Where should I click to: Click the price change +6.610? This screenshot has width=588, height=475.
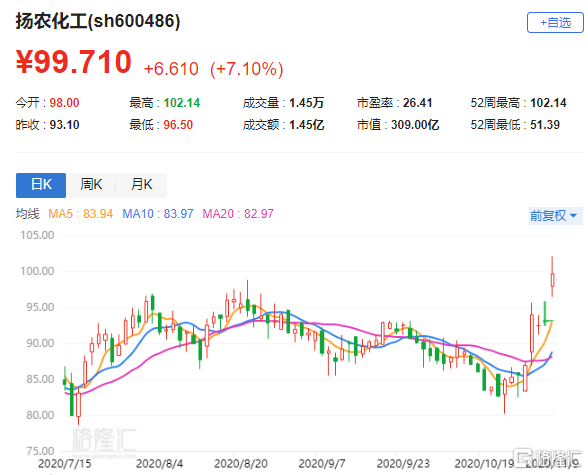pos(171,69)
